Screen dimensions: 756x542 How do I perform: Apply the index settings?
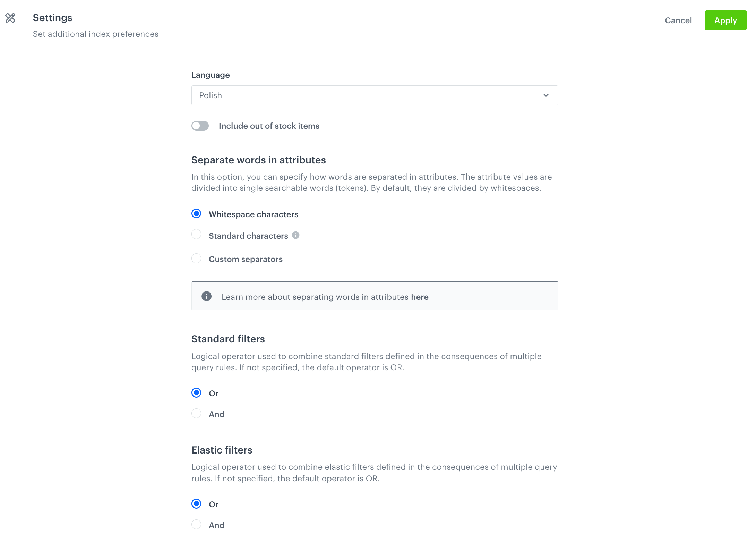725,20
